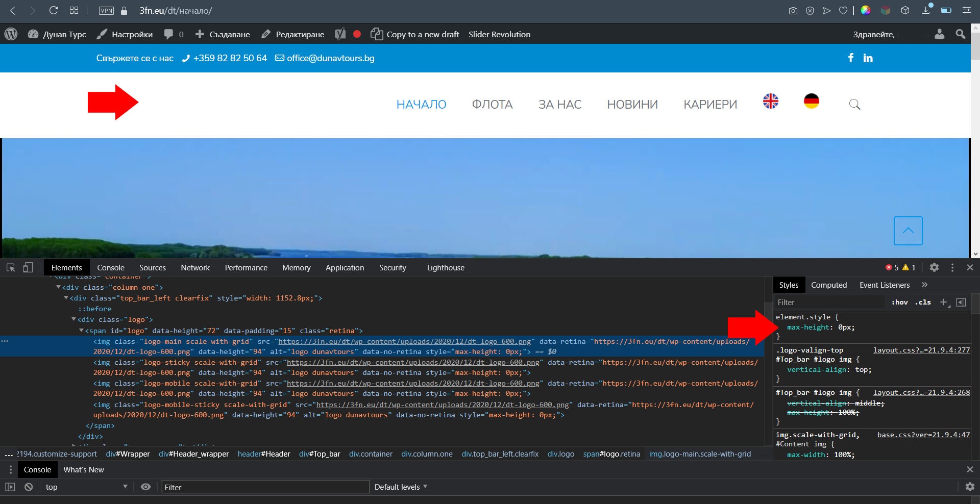Reload the page with the refresh icon

53,10
